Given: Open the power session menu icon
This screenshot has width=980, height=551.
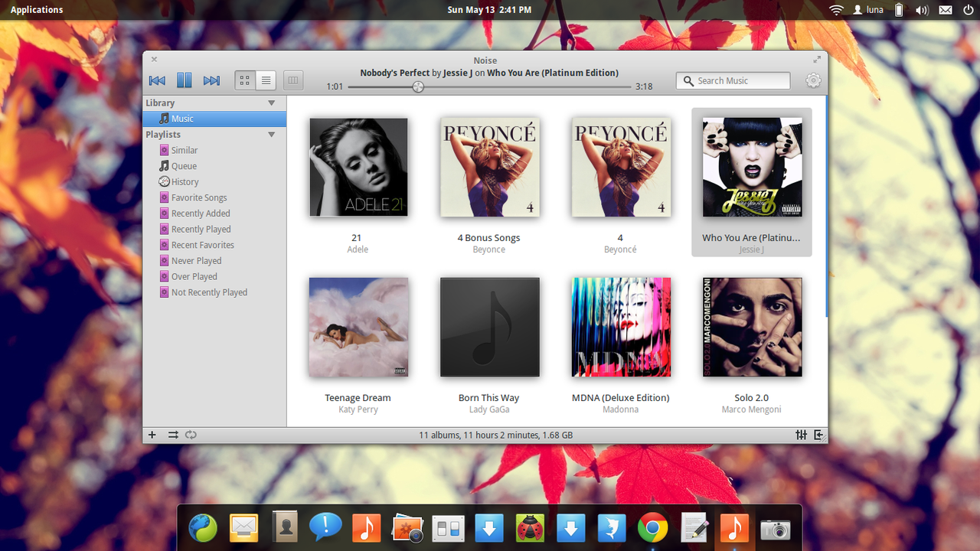Looking at the screenshot, I should [968, 10].
